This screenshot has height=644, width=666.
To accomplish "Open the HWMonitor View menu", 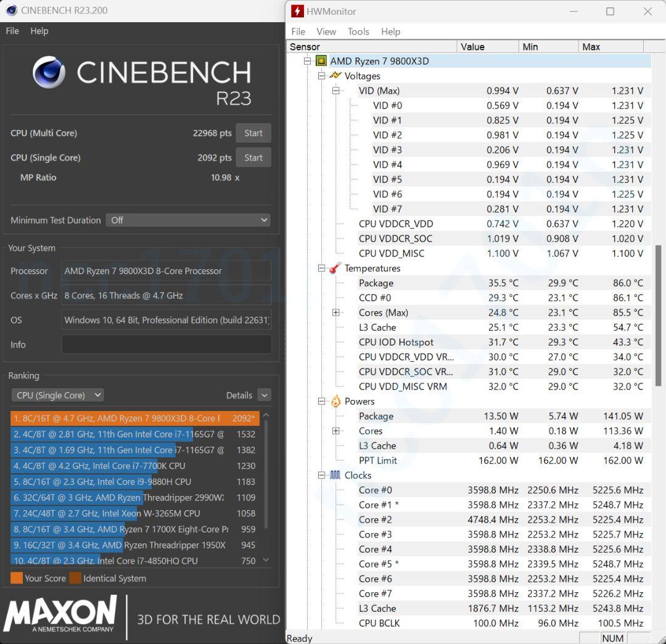I will click(326, 31).
